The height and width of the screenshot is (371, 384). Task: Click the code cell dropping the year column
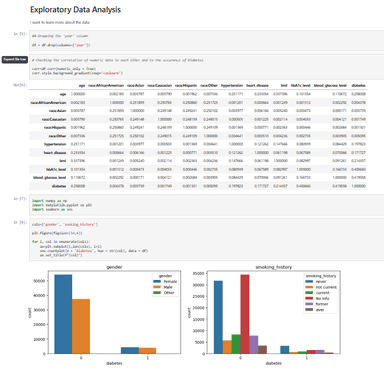pyautogui.click(x=207, y=40)
